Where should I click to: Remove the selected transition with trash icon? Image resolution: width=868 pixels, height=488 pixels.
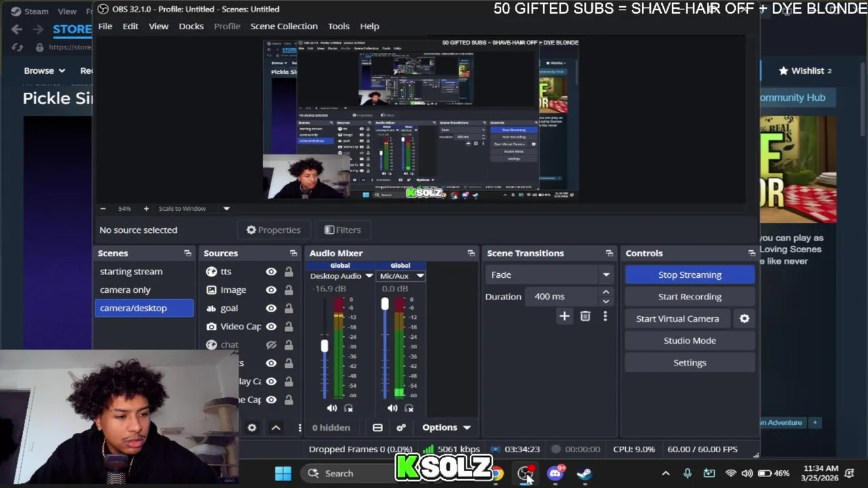[x=585, y=316]
